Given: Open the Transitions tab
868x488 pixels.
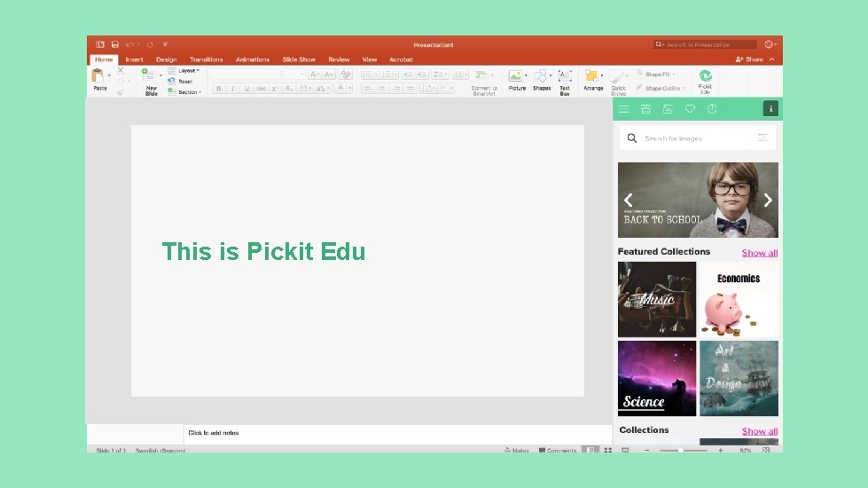Looking at the screenshot, I should 206,59.
